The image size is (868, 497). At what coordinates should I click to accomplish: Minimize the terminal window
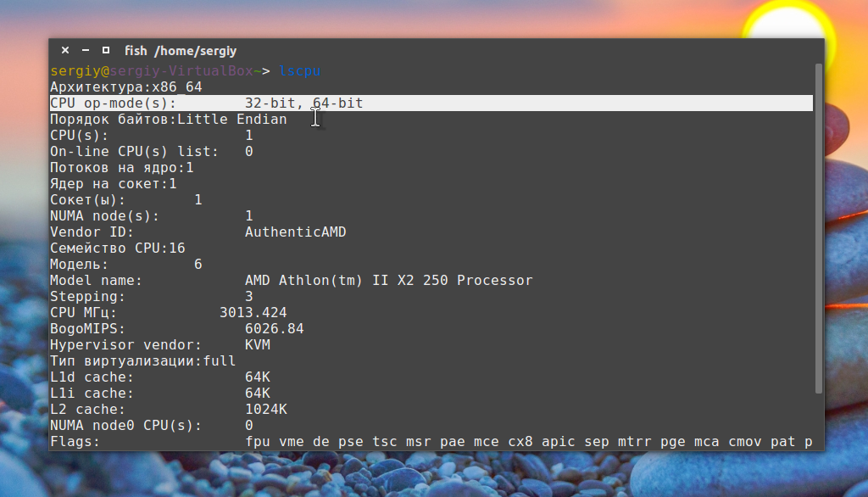coord(86,51)
